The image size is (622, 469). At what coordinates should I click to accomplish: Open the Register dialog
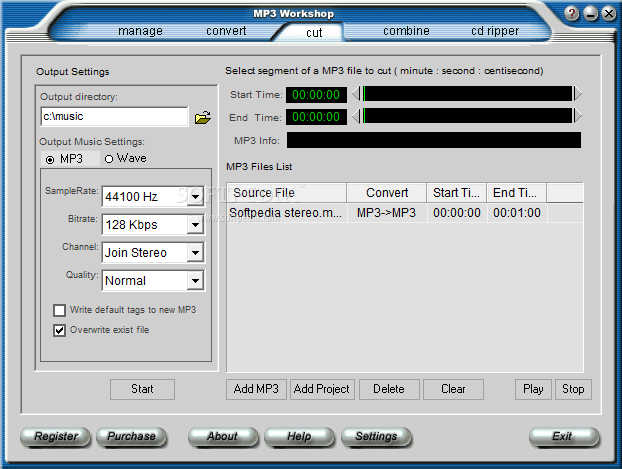(56, 437)
